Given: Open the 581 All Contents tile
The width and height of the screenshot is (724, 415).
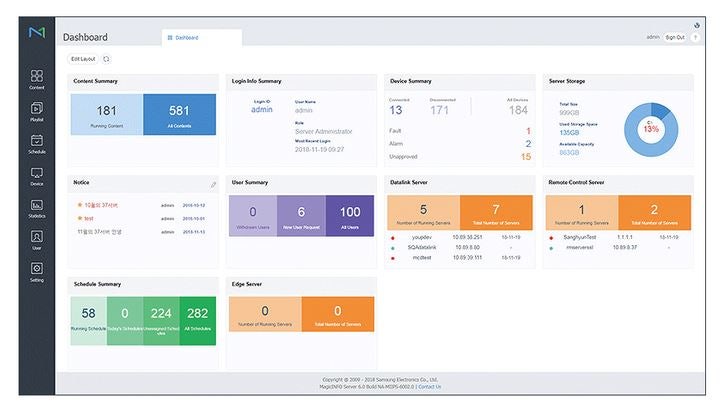Looking at the screenshot, I should pos(179,114).
